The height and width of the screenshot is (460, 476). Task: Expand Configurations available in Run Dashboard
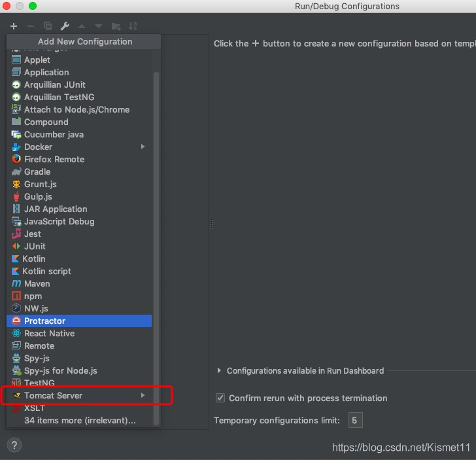coord(219,370)
